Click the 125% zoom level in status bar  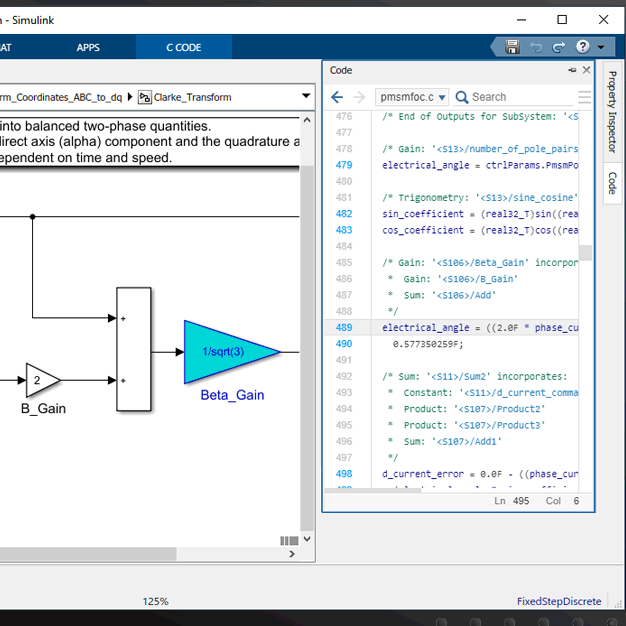click(x=156, y=602)
